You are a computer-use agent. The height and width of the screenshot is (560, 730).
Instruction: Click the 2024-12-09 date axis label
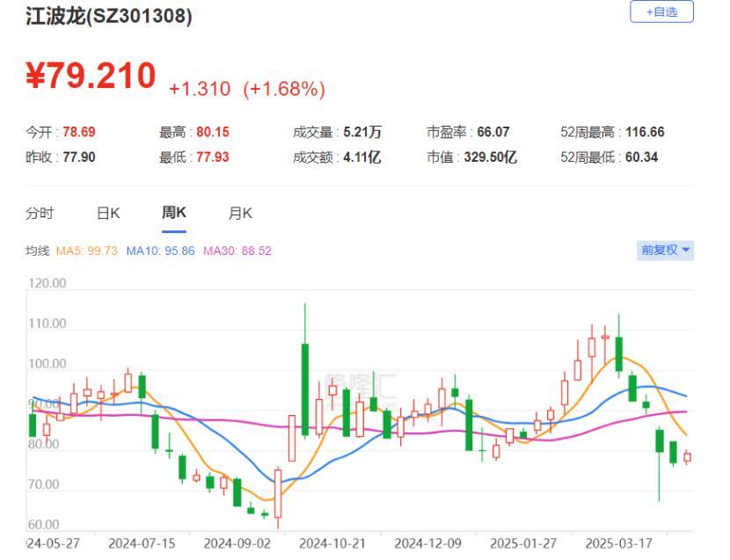pos(427,543)
